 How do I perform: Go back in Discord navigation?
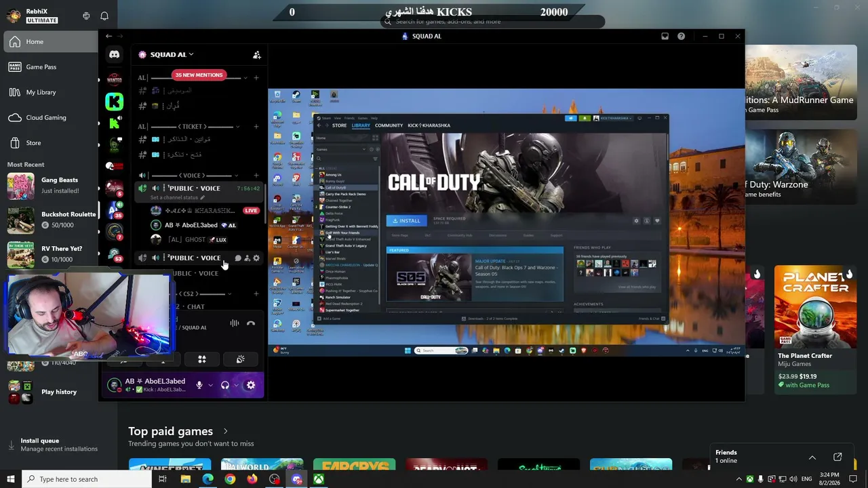[108, 37]
